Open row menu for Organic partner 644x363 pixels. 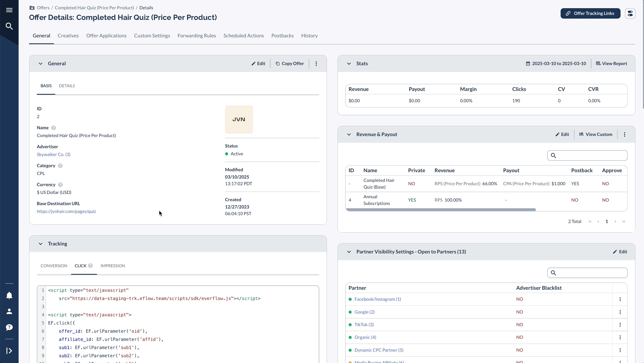coord(620,337)
